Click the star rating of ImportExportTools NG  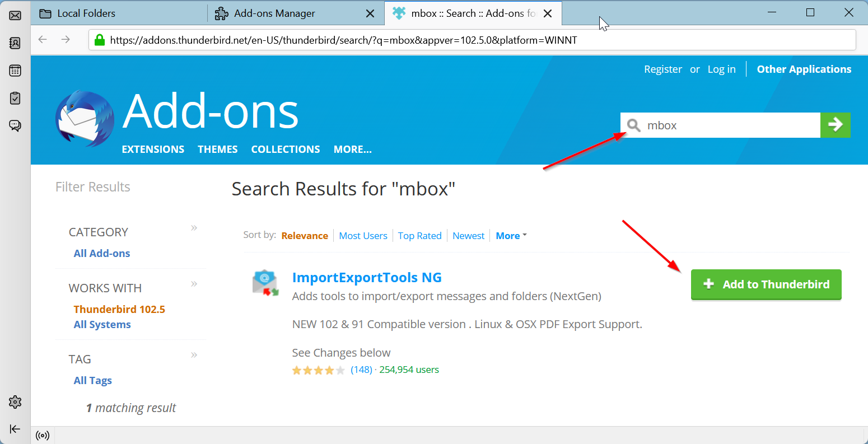coord(318,370)
